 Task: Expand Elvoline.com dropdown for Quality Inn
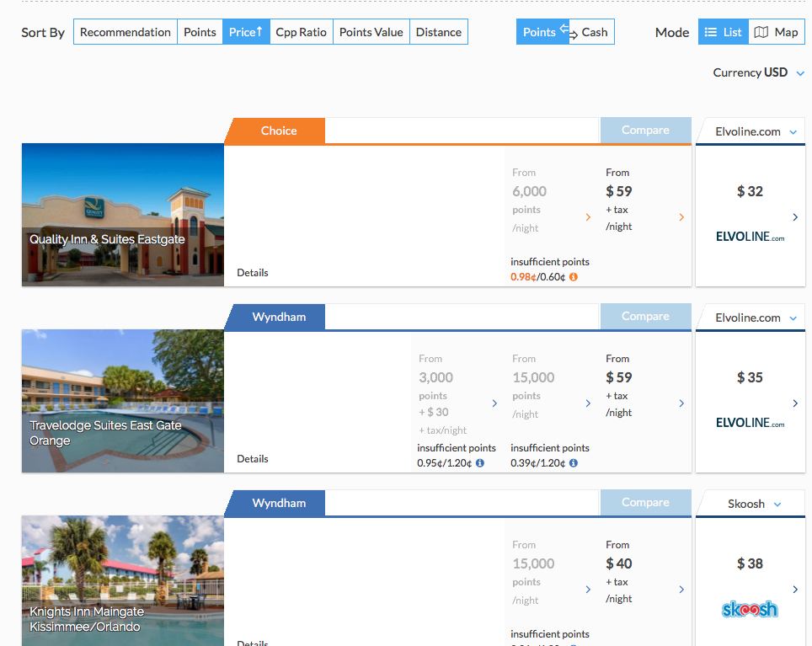[756, 131]
